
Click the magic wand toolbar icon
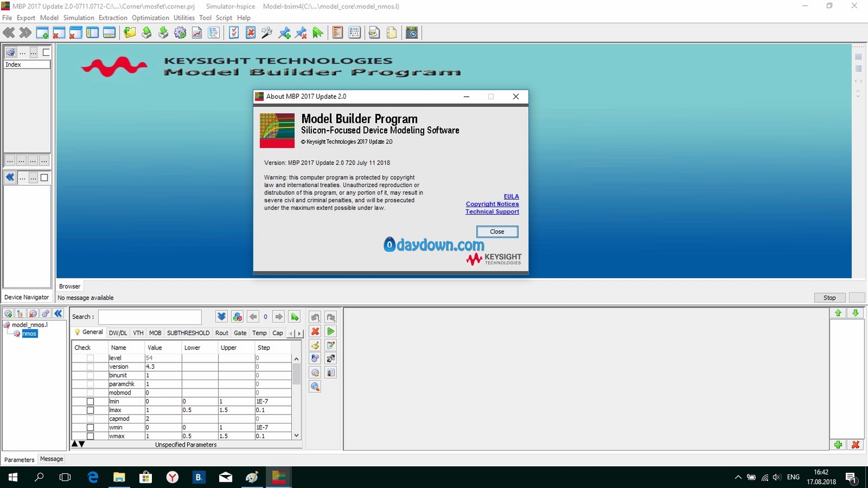point(267,33)
